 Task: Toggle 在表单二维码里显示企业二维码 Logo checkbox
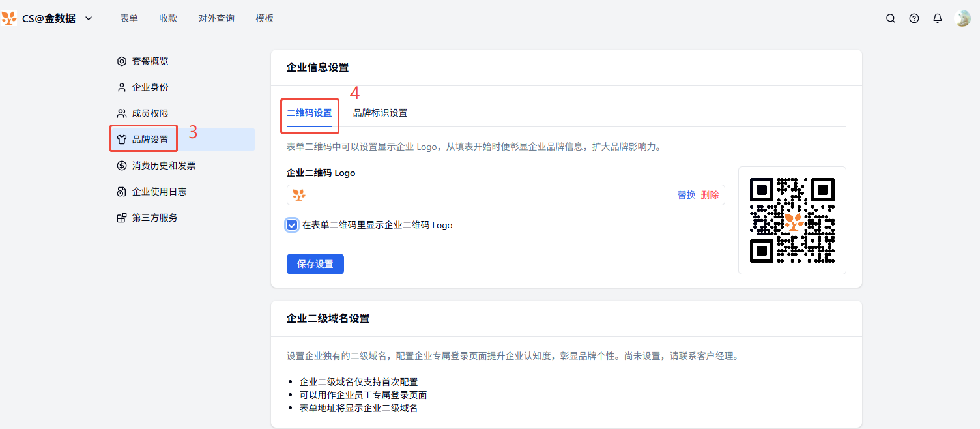click(293, 225)
